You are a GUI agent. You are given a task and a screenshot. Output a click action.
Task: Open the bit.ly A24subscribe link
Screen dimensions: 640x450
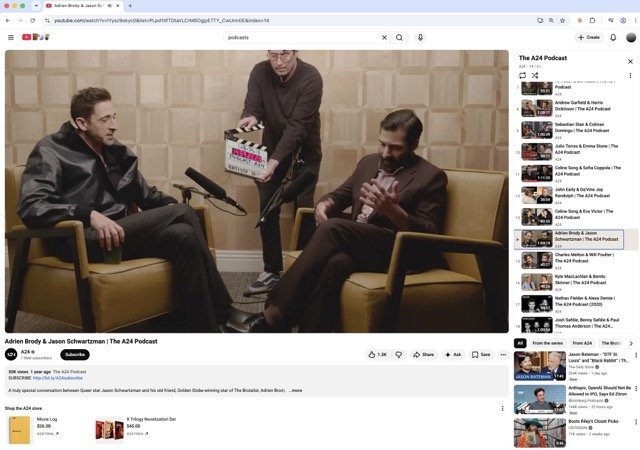click(x=58, y=378)
